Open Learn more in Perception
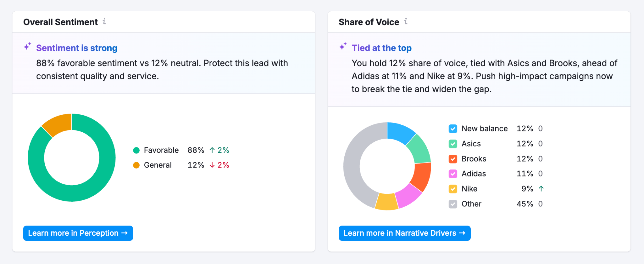The height and width of the screenshot is (264, 644). [78, 233]
